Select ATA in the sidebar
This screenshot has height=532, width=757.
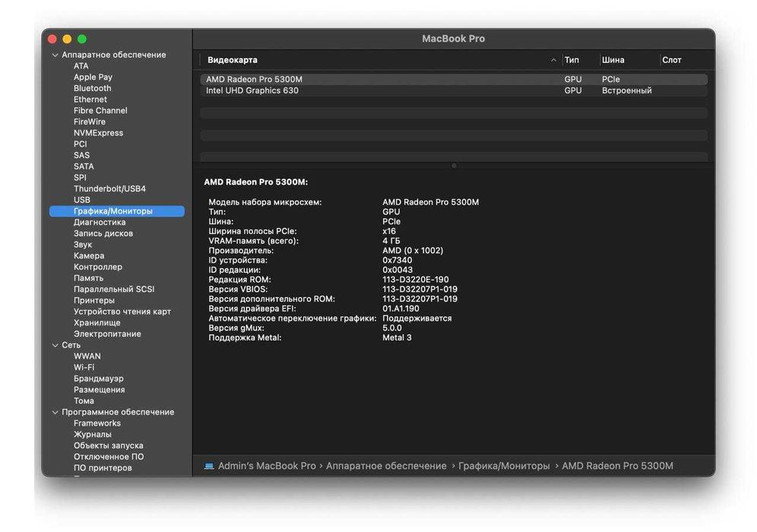click(x=81, y=66)
